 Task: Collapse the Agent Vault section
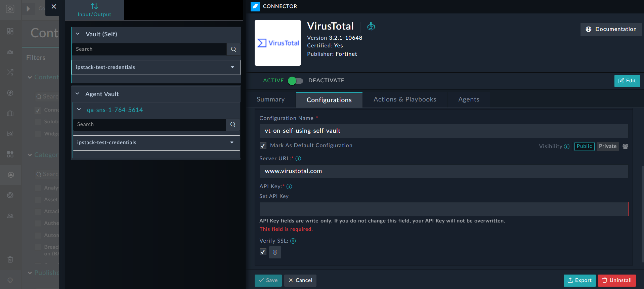(x=78, y=94)
